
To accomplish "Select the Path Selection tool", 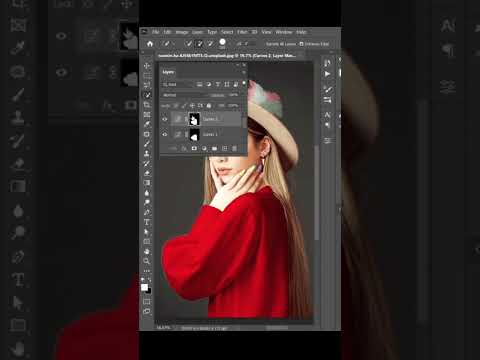I will 147,232.
